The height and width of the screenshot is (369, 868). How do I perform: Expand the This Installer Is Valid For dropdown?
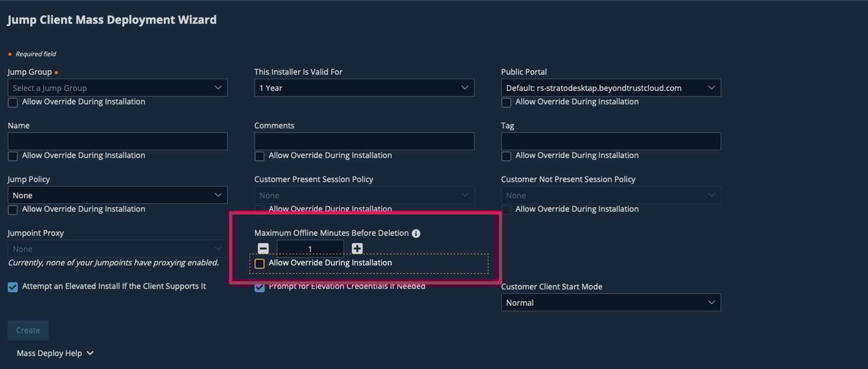pyautogui.click(x=363, y=87)
